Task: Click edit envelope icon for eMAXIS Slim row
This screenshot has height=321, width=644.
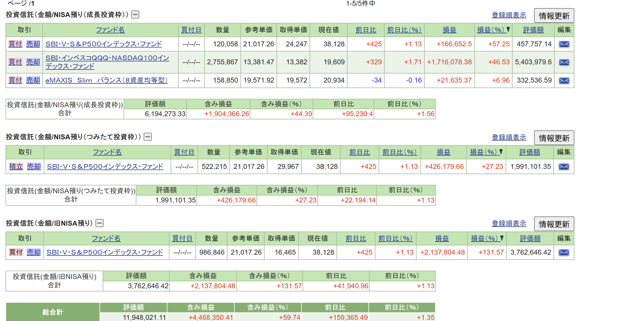Action: tap(564, 81)
